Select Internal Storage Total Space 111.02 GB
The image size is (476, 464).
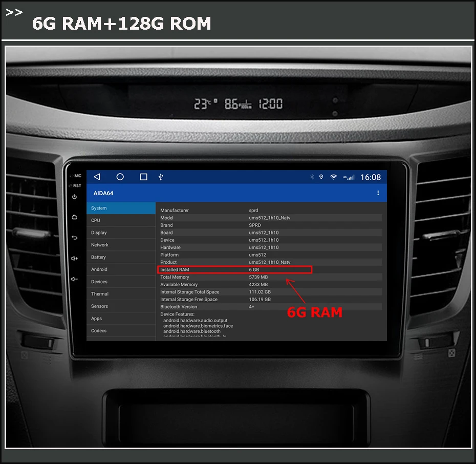(260, 292)
